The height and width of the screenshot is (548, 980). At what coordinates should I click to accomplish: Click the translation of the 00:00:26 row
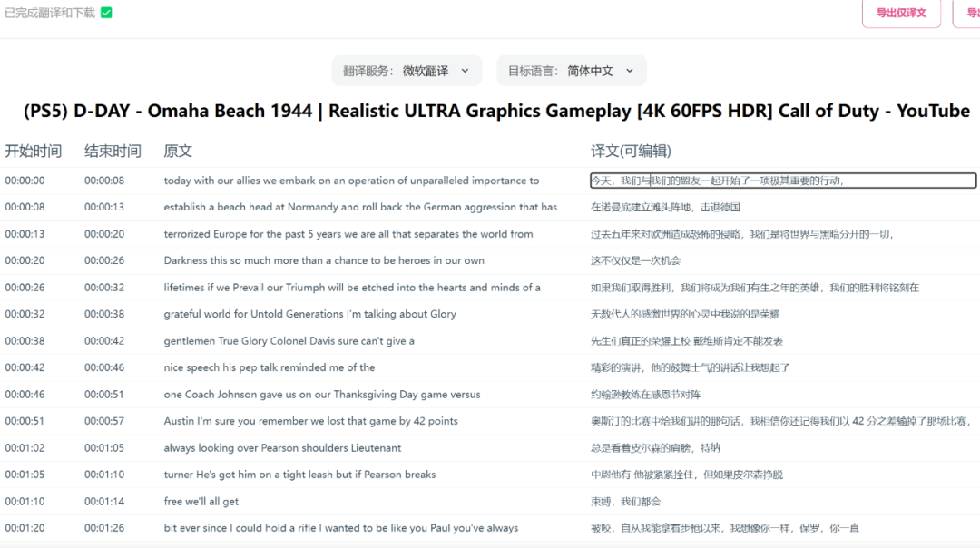click(x=755, y=288)
